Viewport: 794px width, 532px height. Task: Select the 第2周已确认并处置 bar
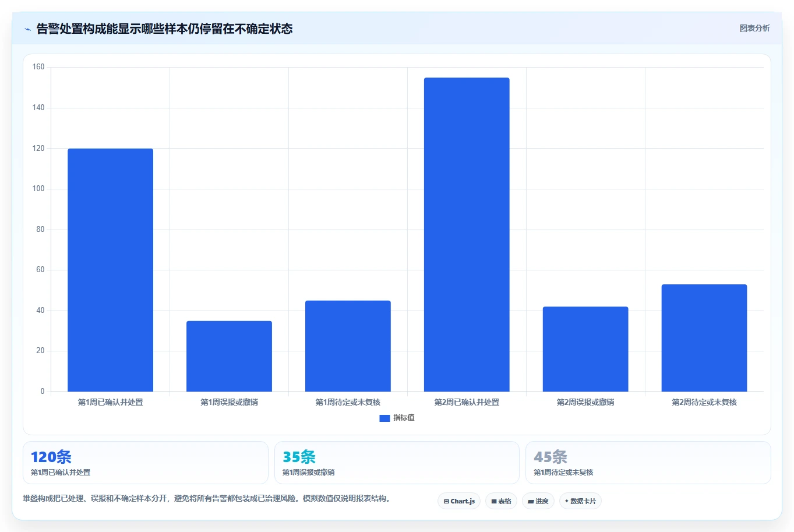(467, 235)
